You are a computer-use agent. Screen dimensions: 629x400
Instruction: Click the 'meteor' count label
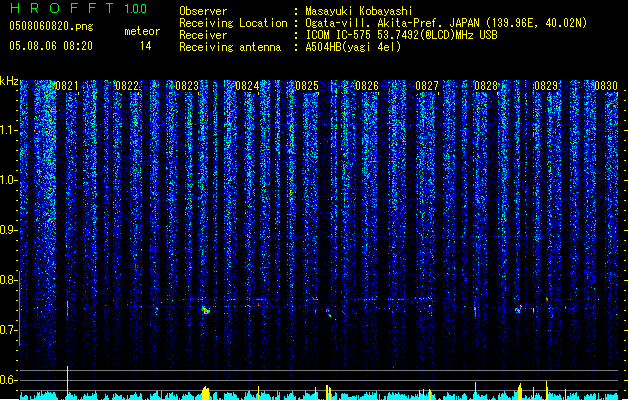pyautogui.click(x=142, y=31)
